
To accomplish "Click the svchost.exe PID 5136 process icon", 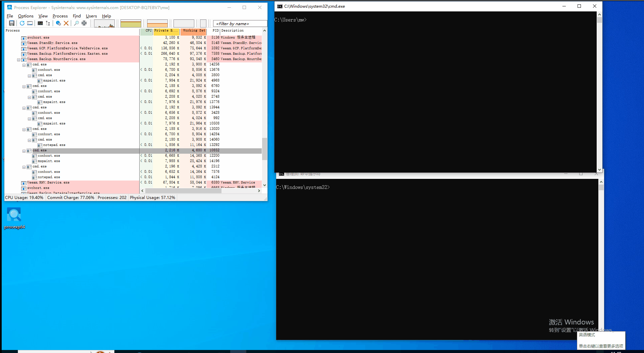I will [x=24, y=38].
